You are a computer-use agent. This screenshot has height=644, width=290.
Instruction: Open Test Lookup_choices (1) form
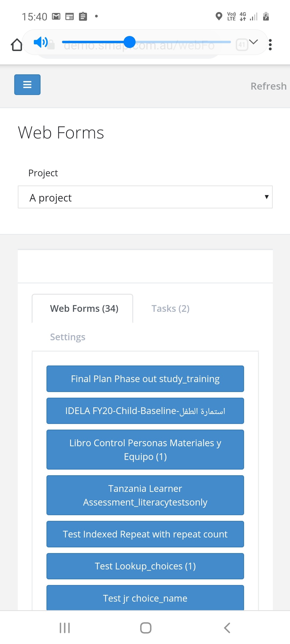(x=145, y=566)
